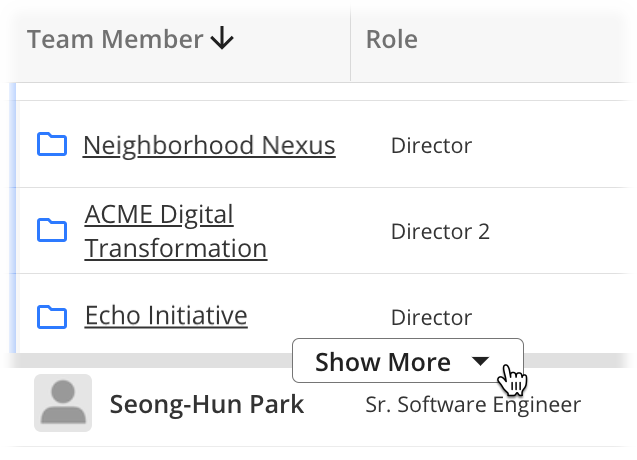Click the Sr. Software Engineer role text
637x460 pixels.
coord(472,405)
